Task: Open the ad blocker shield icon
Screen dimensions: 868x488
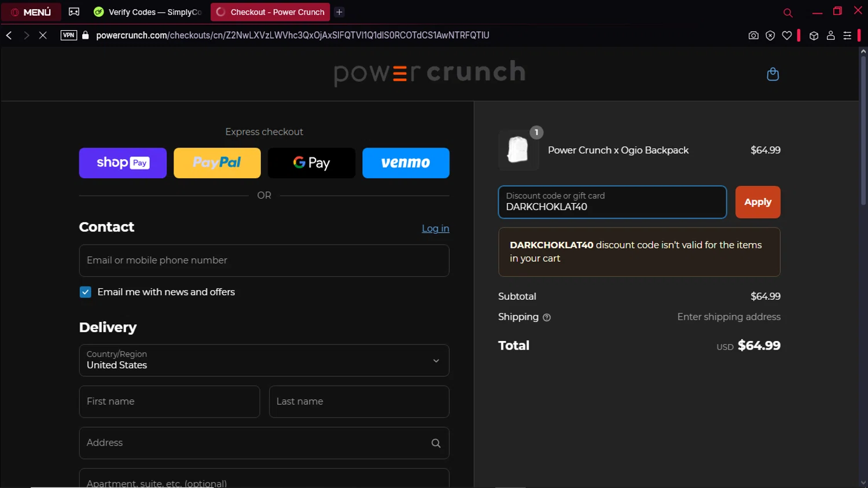Action: 770,35
